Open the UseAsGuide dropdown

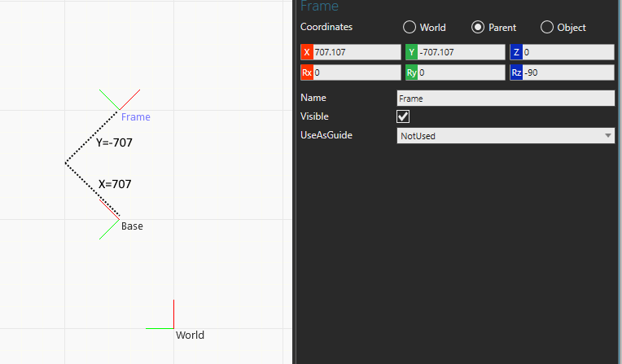coord(505,136)
